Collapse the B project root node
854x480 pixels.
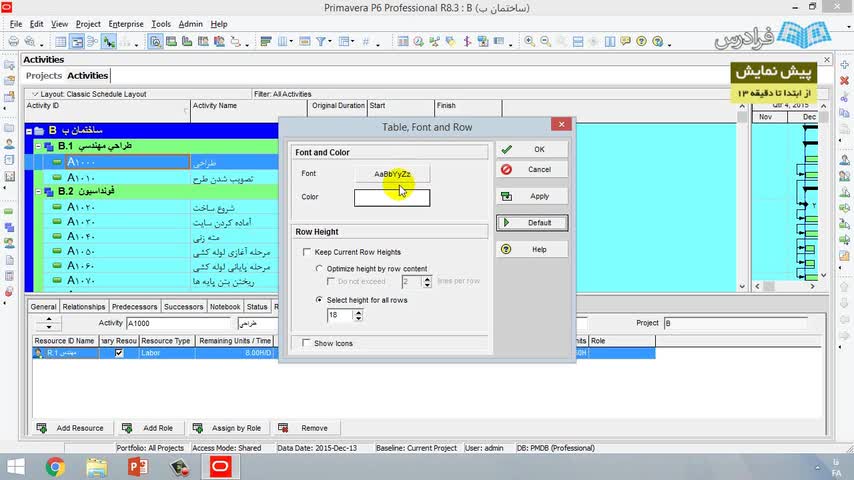29,131
